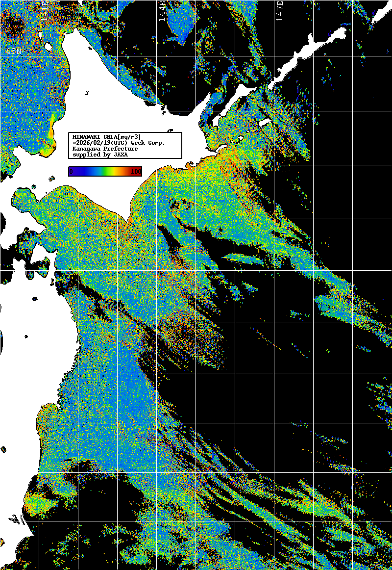
Task: Click the small white island east of Hokkaido's tip
Action: (265, 122)
